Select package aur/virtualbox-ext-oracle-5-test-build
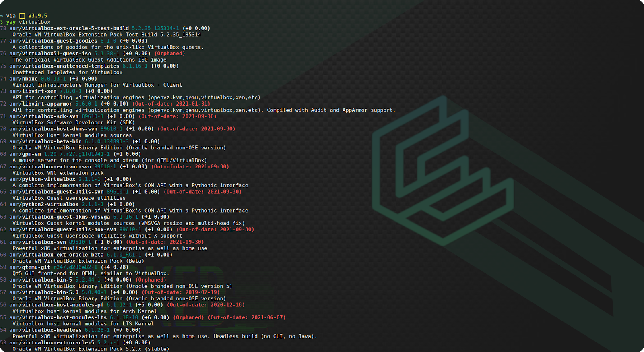Screen dimensions: 644x352 (69, 28)
